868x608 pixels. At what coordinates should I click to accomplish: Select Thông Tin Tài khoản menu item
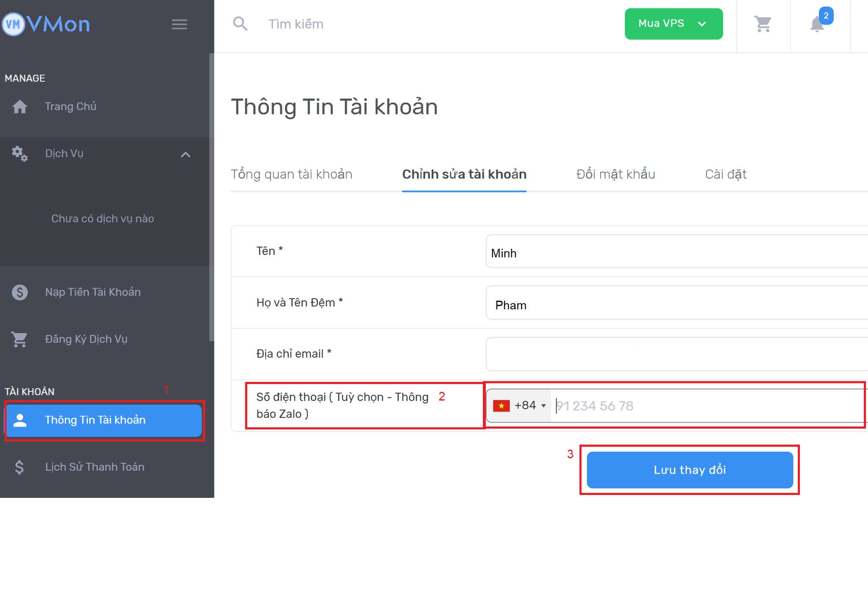104,420
